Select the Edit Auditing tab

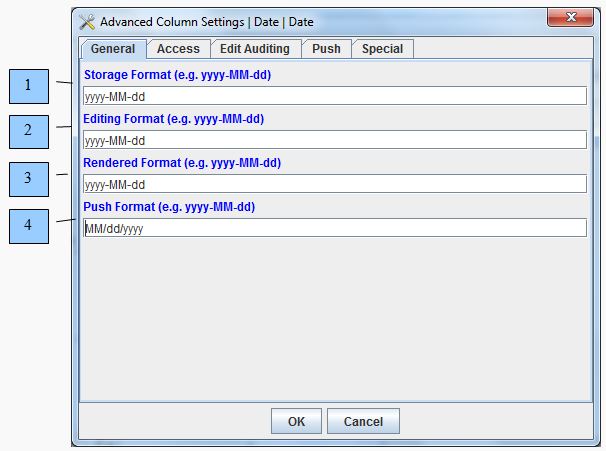pos(254,49)
